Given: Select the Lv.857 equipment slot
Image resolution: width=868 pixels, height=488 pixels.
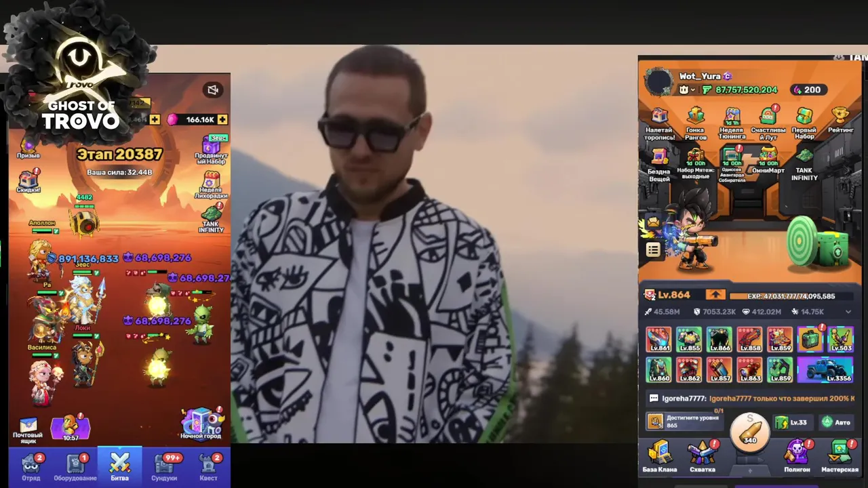Looking at the screenshot, I should click(x=719, y=370).
